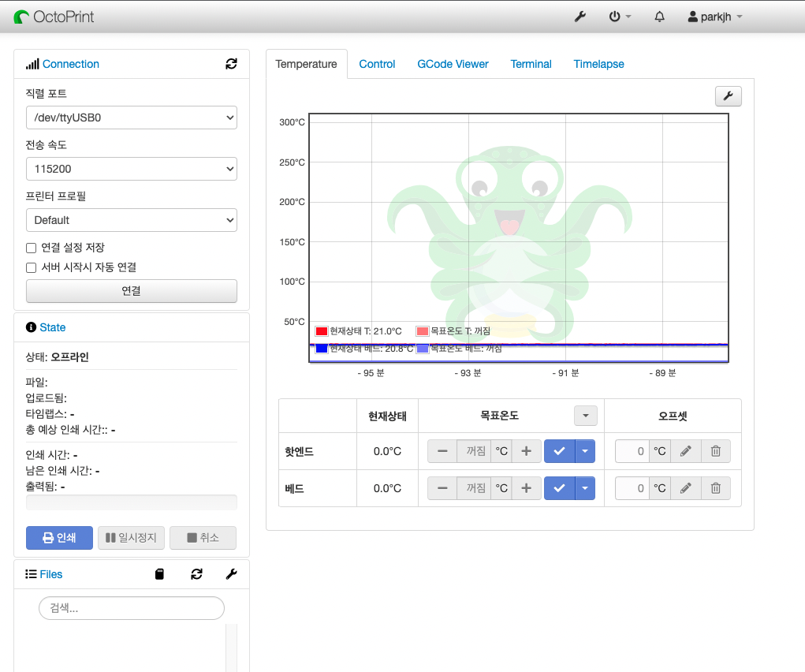Collapse the Files panel header
The image size is (805, 672).
50,574
